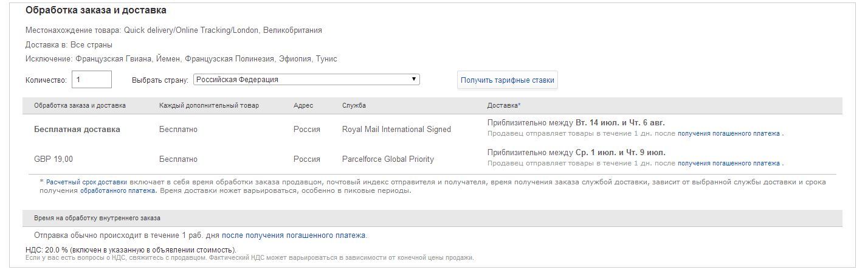Click the Каждый дополнительный товар column header

(x=209, y=106)
